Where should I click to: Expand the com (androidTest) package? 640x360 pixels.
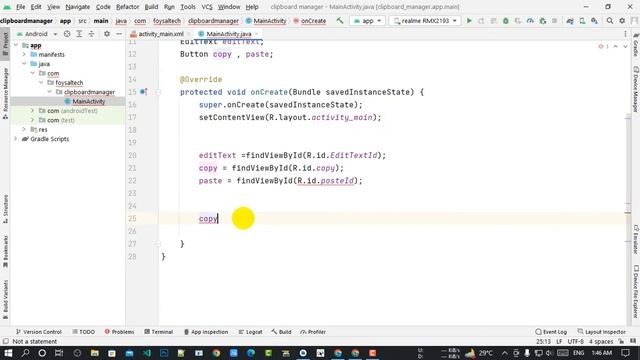32,111
